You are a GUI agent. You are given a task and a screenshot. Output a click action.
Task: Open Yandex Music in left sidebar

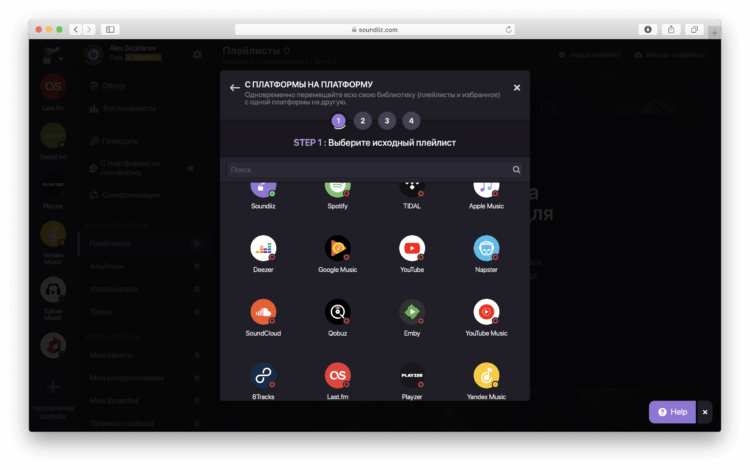point(53,234)
